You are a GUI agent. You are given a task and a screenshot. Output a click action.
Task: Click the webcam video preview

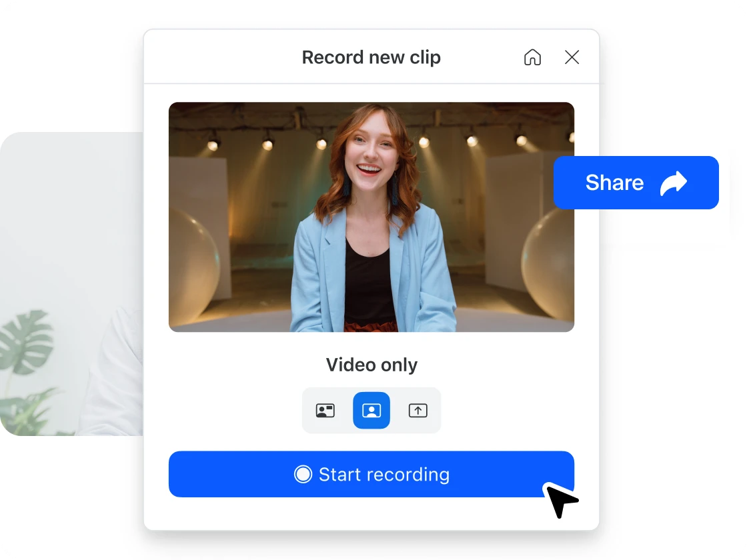371,217
